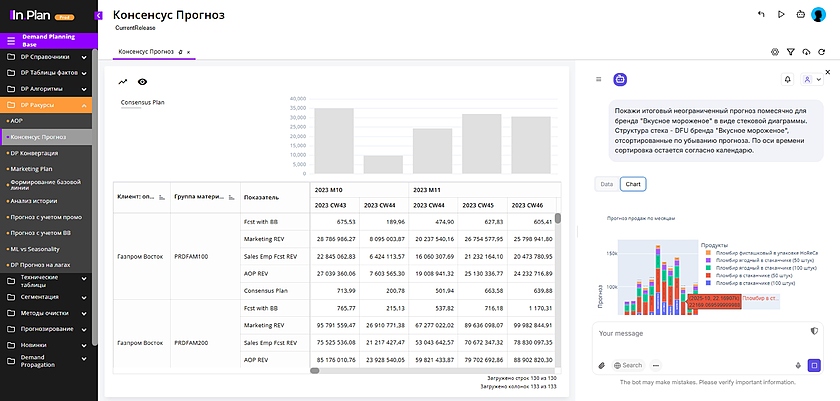
Task: Open the user profile dropdown in chat
Action: coord(809,79)
